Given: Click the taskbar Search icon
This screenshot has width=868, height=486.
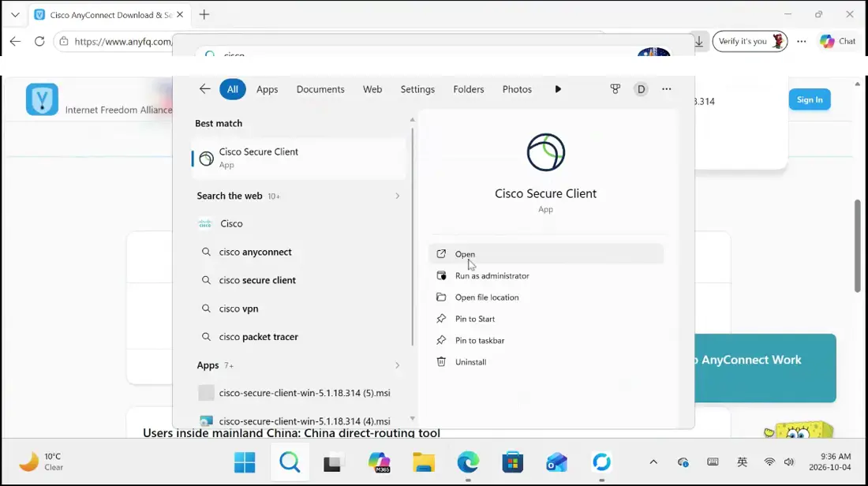Looking at the screenshot, I should point(290,462).
